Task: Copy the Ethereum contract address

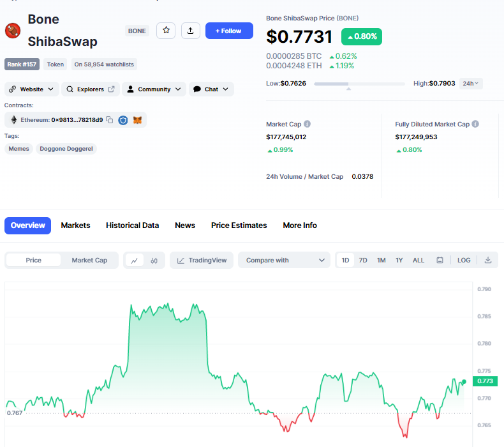Action: click(x=110, y=120)
